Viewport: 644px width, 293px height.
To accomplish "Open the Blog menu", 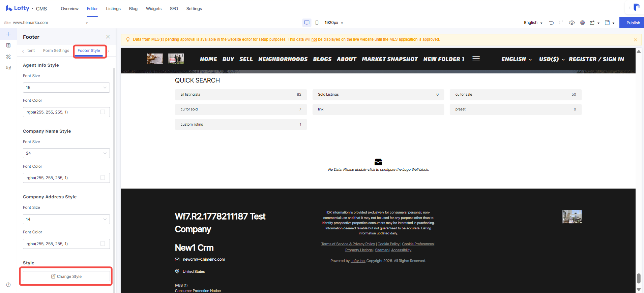I will [x=133, y=8].
